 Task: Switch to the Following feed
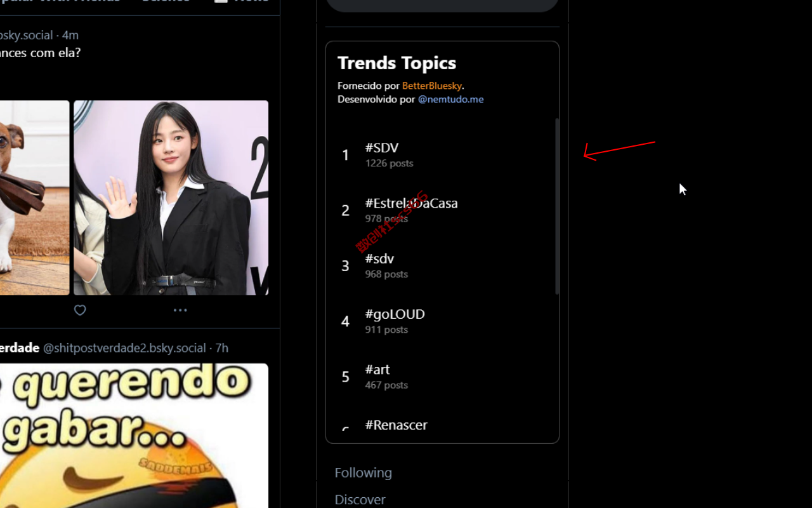click(363, 473)
